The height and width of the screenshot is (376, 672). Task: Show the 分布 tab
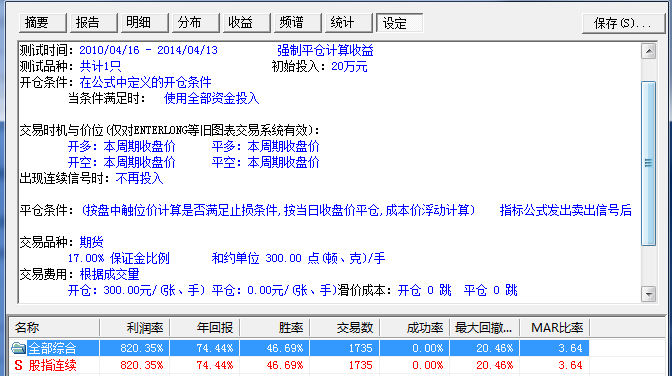(195, 23)
